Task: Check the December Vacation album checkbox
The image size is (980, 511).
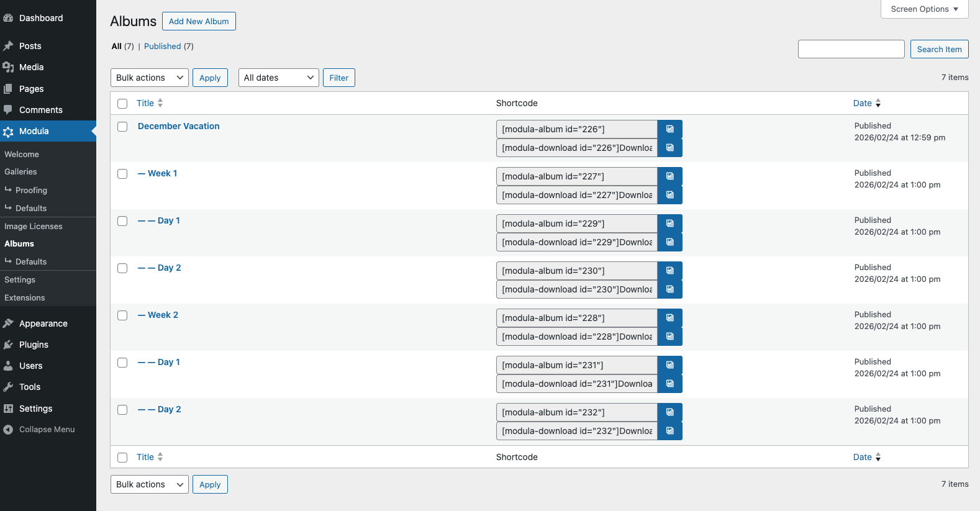Action: 122,127
